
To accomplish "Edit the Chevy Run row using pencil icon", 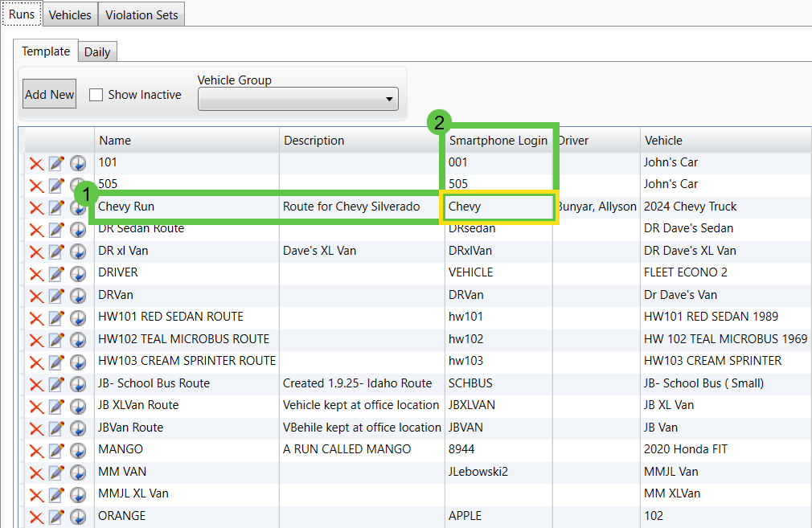I will [56, 207].
